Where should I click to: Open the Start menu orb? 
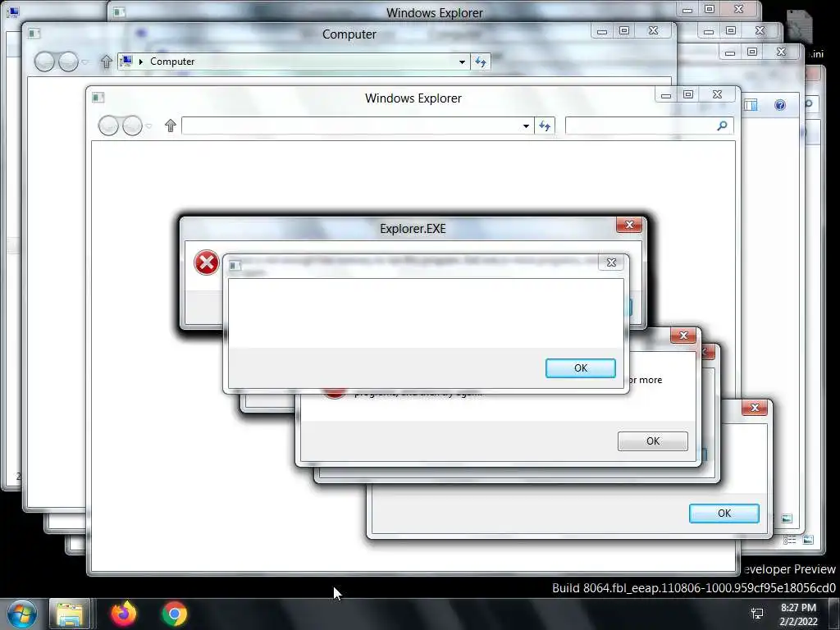click(21, 614)
